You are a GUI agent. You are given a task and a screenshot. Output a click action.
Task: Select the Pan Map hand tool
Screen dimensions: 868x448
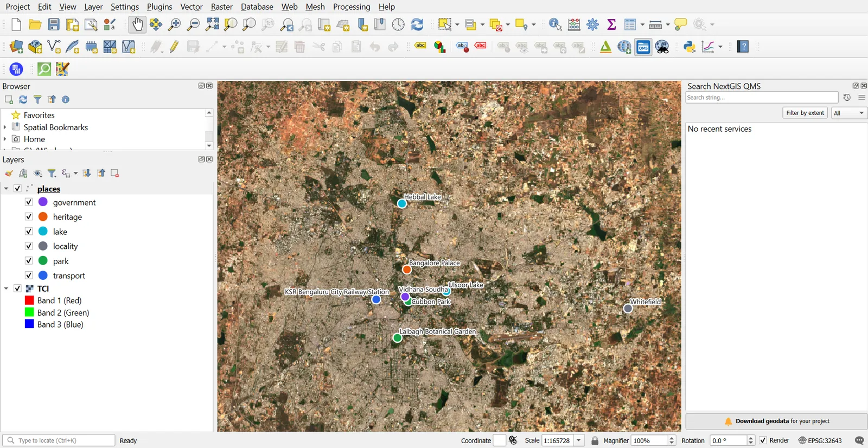(x=137, y=24)
